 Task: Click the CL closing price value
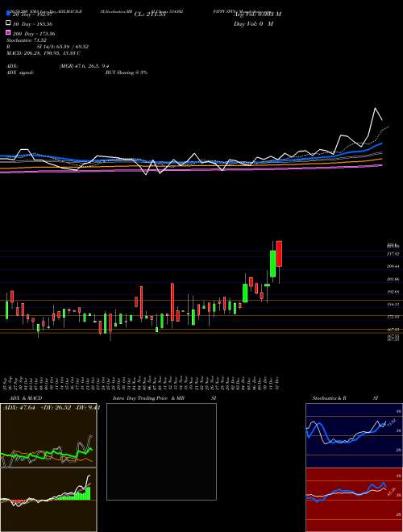tap(150, 15)
